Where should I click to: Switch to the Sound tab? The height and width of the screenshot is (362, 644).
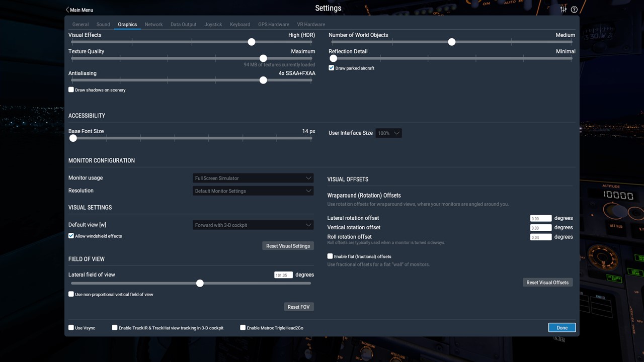(x=103, y=24)
